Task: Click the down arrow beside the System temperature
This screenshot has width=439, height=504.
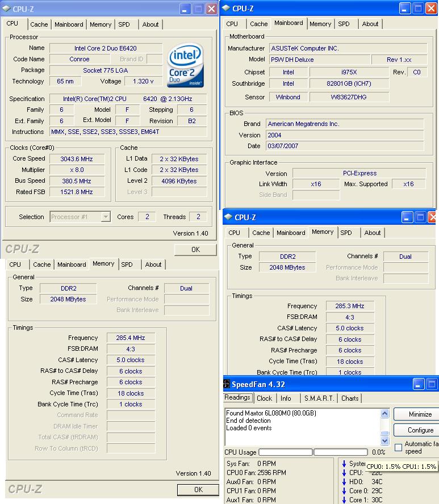Action: pos(344,464)
